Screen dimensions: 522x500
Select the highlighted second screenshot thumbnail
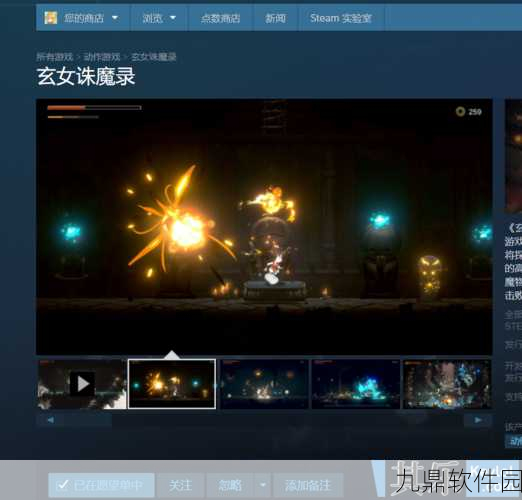(172, 384)
